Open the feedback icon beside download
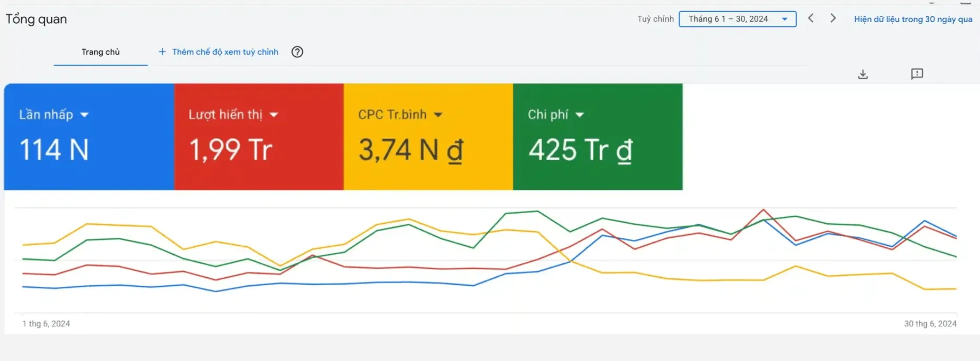The height and width of the screenshot is (361, 980). 917,74
